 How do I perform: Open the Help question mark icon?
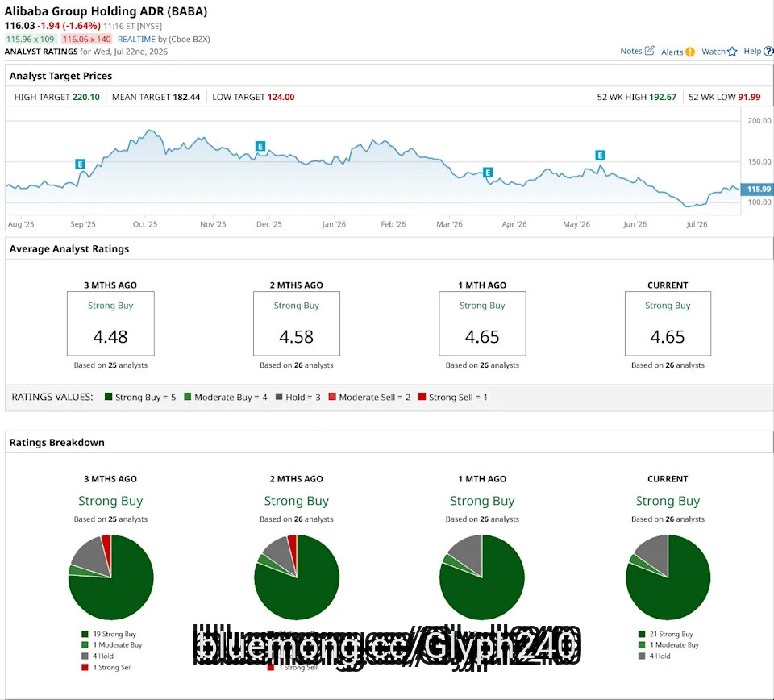768,51
